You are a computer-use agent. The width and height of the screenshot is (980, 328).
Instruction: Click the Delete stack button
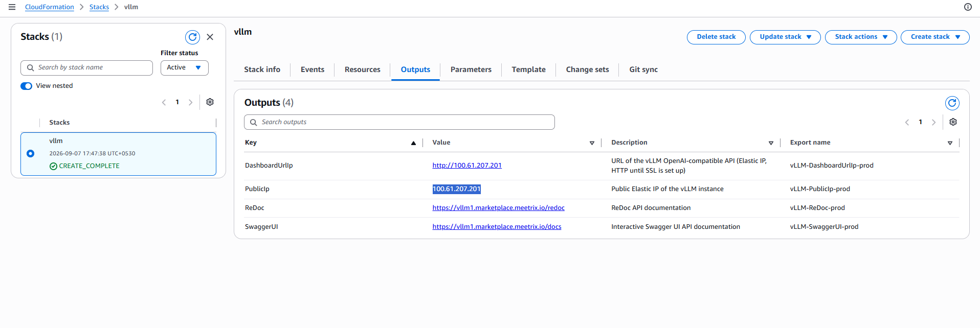(716, 37)
